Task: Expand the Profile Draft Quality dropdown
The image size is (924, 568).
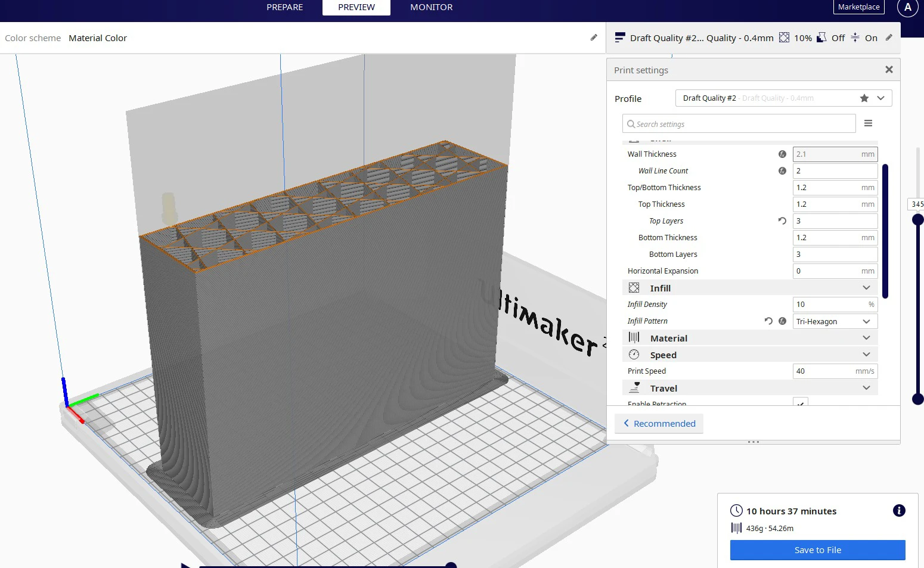Action: [x=880, y=98]
